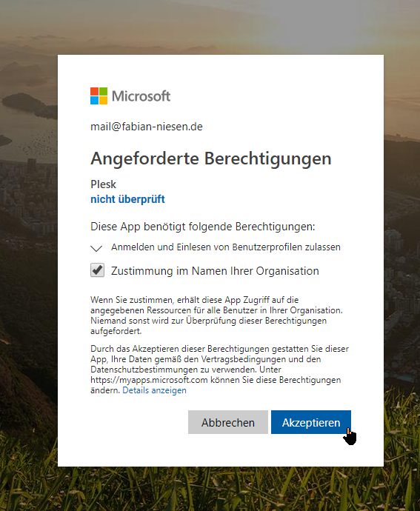The height and width of the screenshot is (511, 420).
Task: Click the blank white area below the buttons
Action: tap(221, 451)
